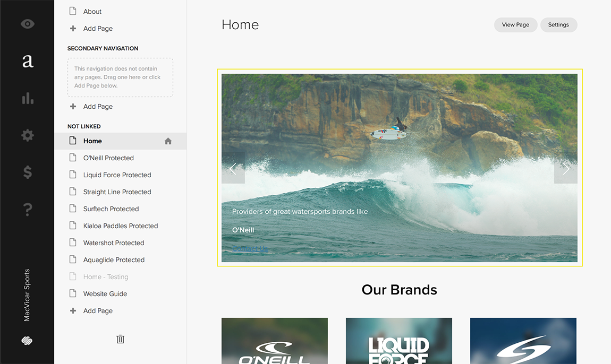Click the plus icon under About

click(73, 29)
